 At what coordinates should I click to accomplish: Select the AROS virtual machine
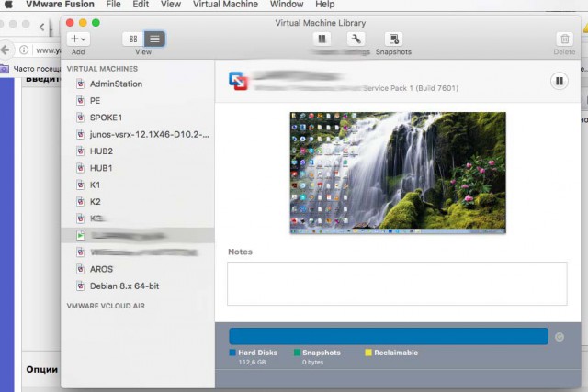point(138,269)
